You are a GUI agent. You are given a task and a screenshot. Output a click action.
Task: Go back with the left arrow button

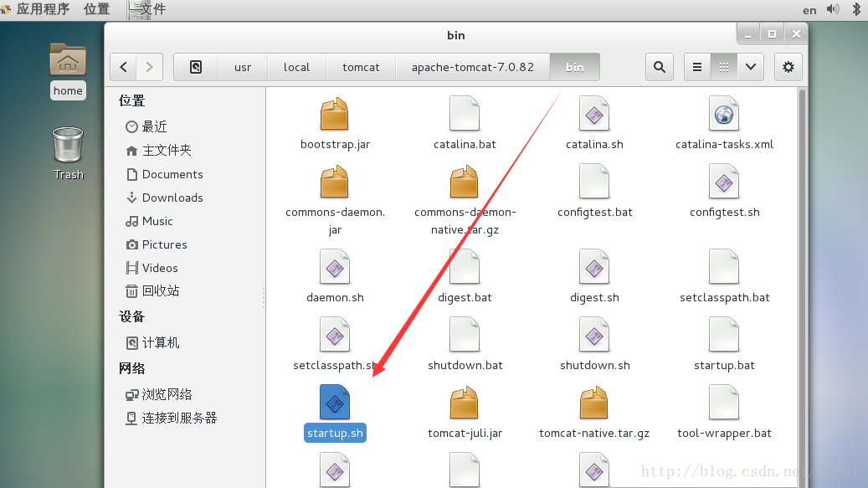pyautogui.click(x=123, y=67)
